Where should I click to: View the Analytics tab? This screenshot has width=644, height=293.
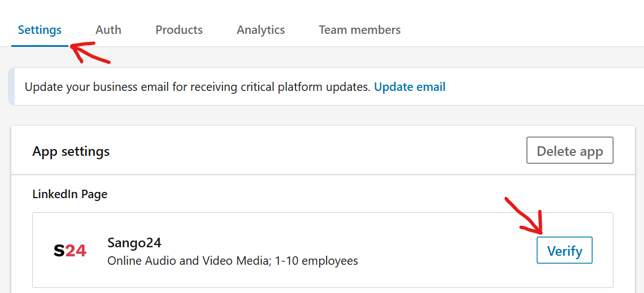click(261, 30)
